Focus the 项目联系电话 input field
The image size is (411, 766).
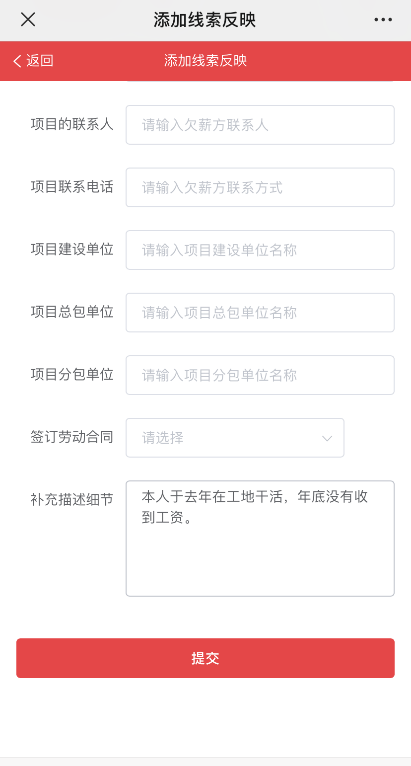(260, 188)
